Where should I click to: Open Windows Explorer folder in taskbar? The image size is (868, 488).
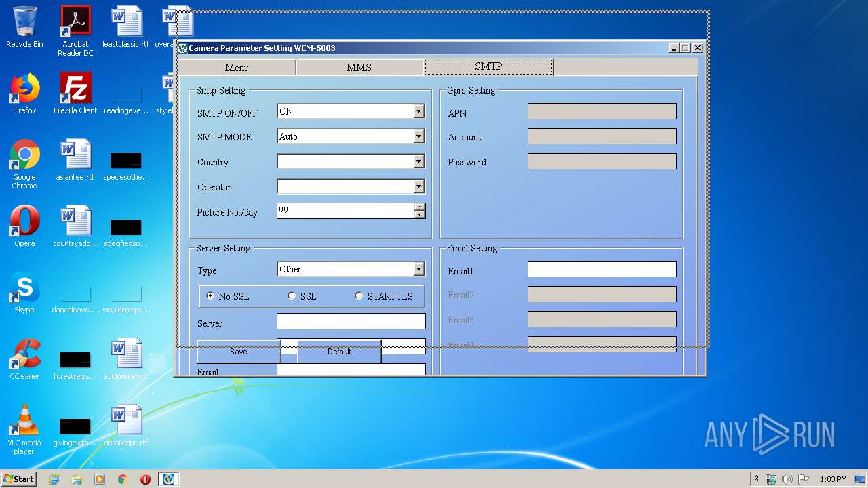click(x=77, y=479)
